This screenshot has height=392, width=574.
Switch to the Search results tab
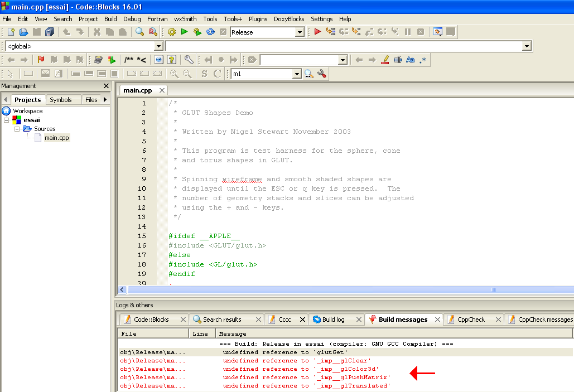(222, 320)
